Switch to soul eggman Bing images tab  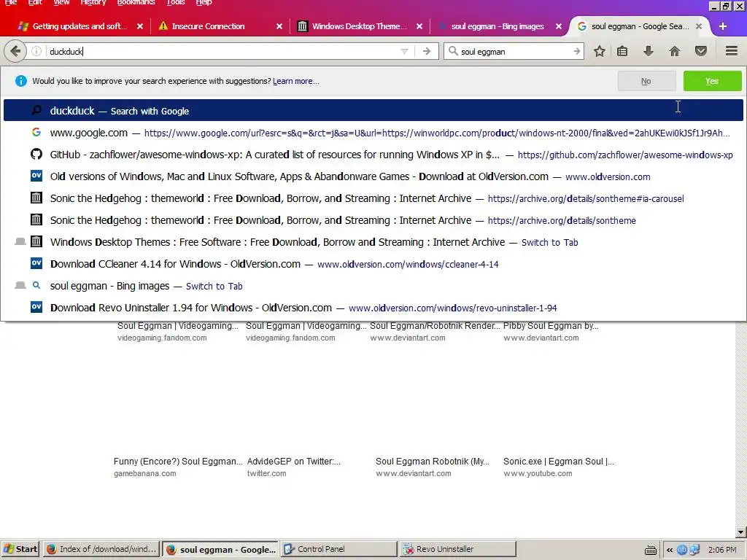click(x=497, y=26)
